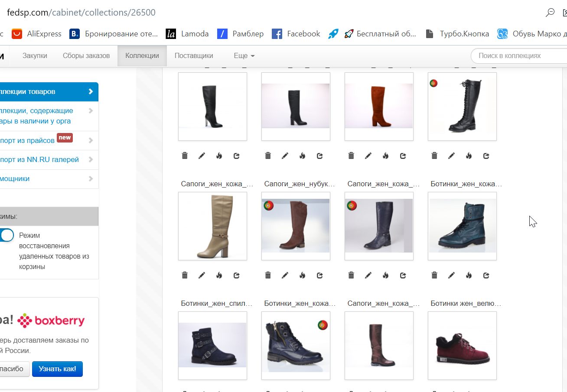Click share arrow icon under lace-up black boot
The image size is (567, 392).
pyautogui.click(x=486, y=156)
